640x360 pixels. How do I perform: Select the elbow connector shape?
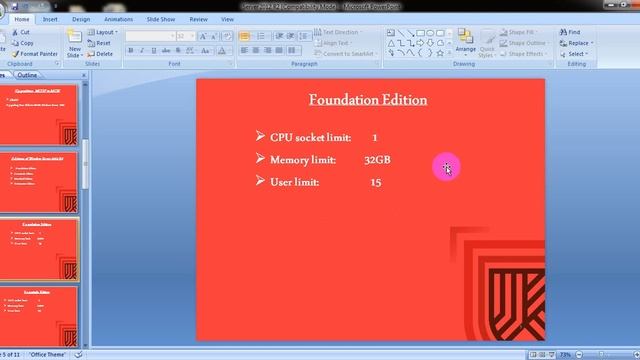[401, 43]
